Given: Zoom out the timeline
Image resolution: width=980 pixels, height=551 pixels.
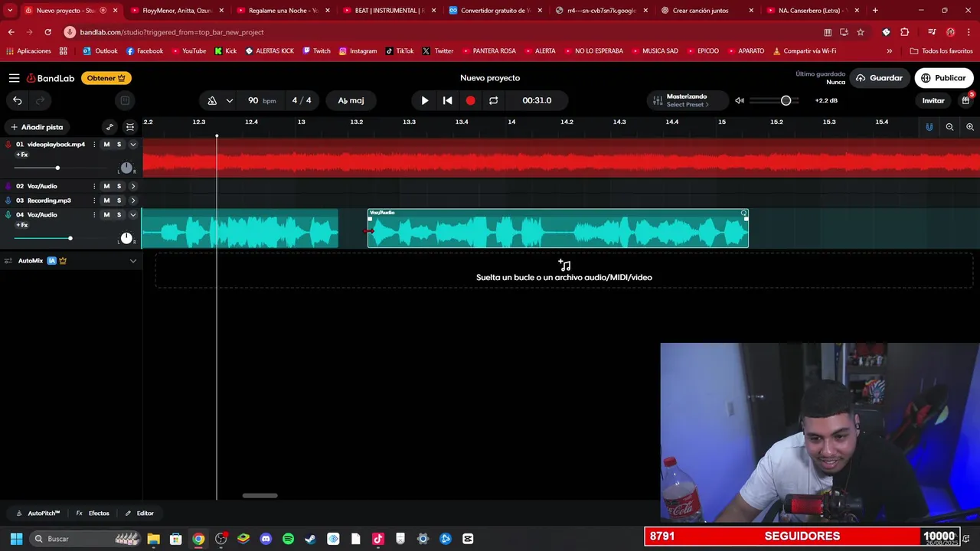Looking at the screenshot, I should click(x=949, y=127).
